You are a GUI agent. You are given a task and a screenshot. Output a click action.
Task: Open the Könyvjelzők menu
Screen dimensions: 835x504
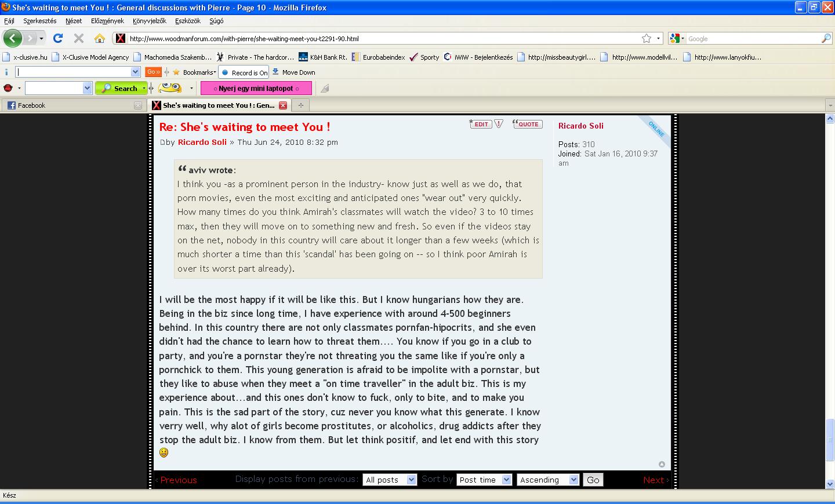[x=149, y=21]
